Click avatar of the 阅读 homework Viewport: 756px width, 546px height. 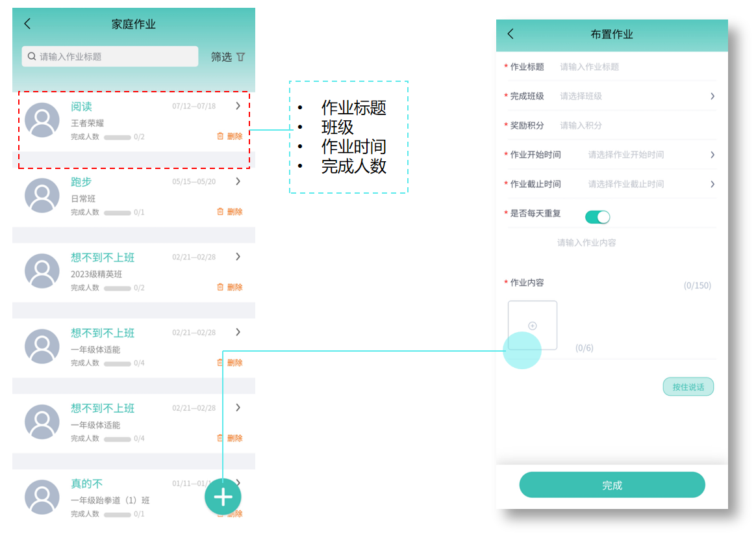tap(42, 120)
